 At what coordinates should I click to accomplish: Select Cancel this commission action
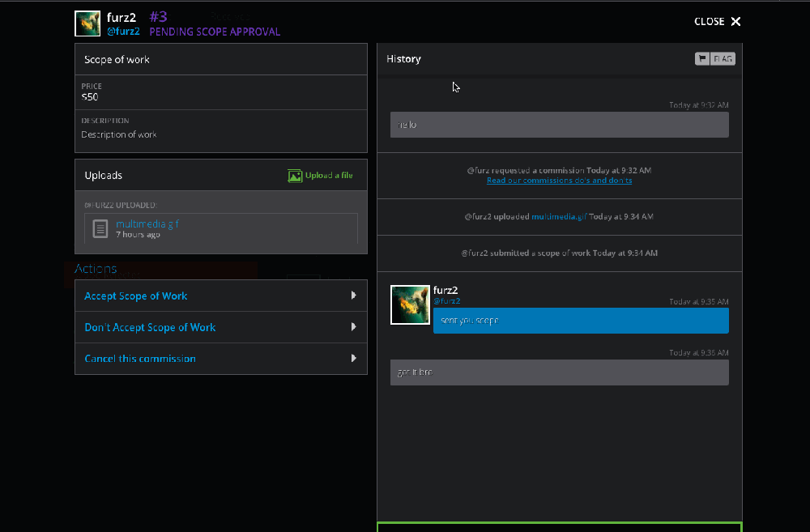tap(140, 359)
